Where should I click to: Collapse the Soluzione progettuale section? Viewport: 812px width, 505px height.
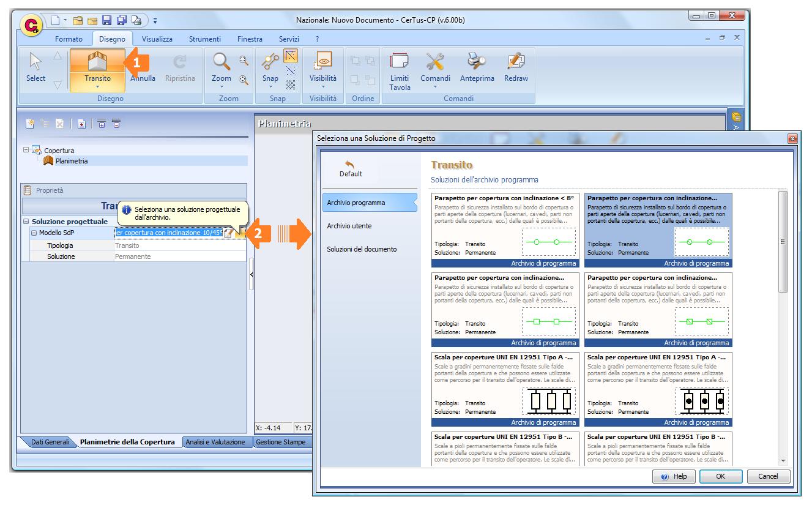pyautogui.click(x=26, y=222)
